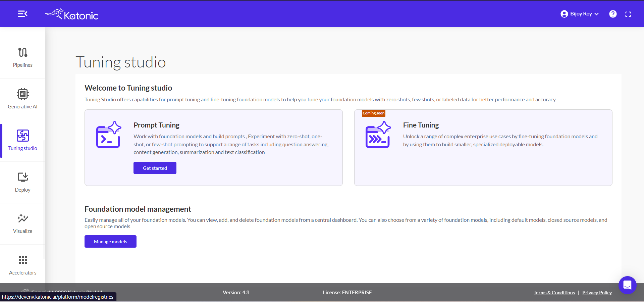Click the user avatar icon

[x=564, y=14]
